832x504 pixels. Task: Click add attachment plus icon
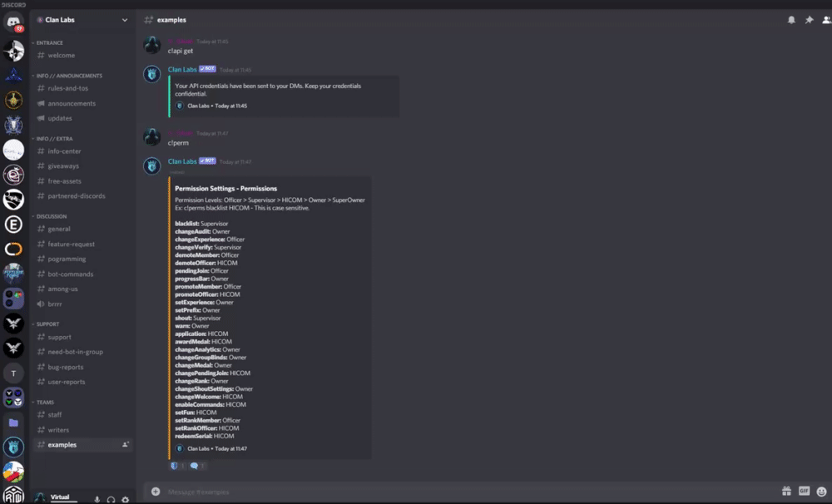point(156,492)
